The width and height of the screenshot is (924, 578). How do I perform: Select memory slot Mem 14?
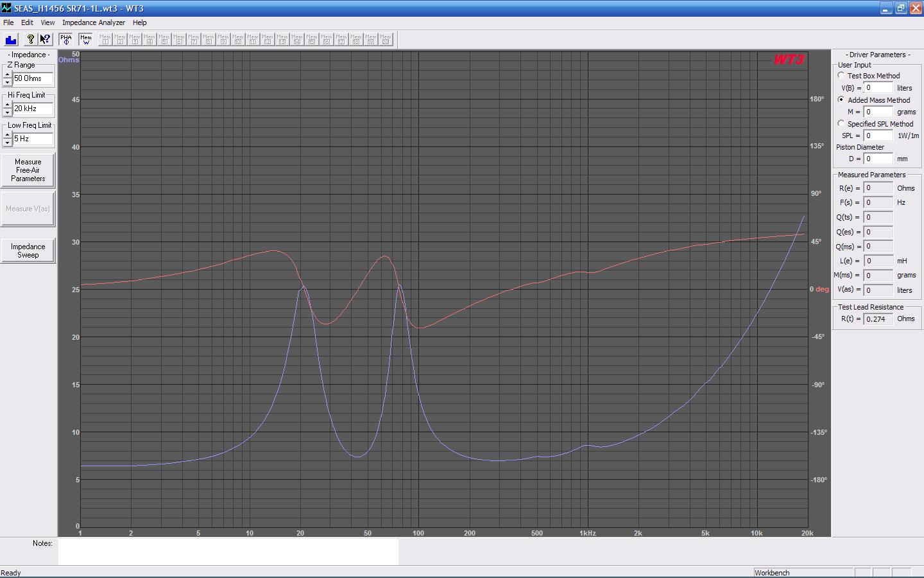point(297,39)
